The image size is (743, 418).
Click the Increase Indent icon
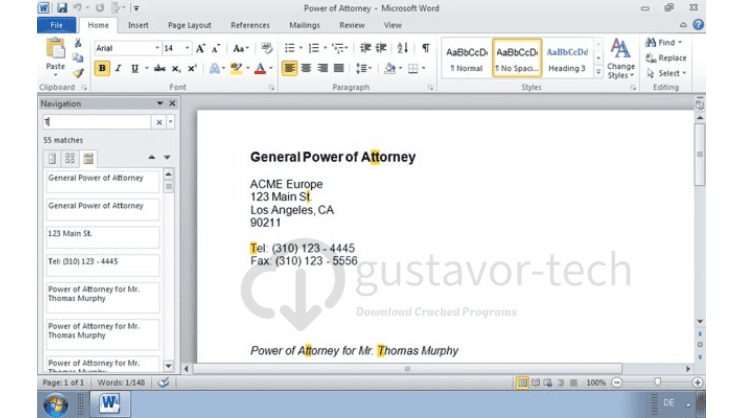381,48
